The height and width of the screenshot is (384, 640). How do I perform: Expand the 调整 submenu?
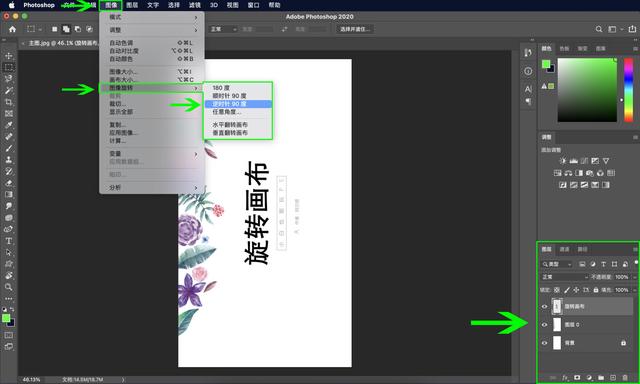pyautogui.click(x=152, y=30)
